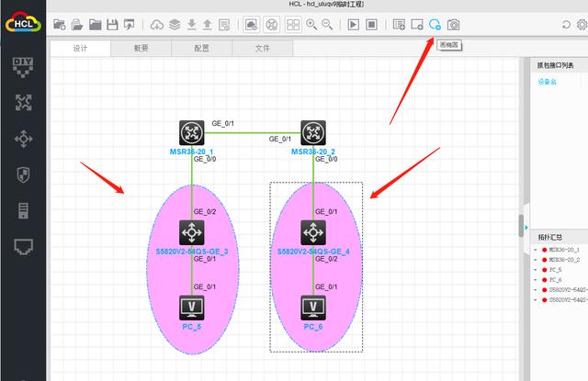The image size is (588, 381).
Task: Select host PC_5 on the canvas
Action: click(192, 308)
